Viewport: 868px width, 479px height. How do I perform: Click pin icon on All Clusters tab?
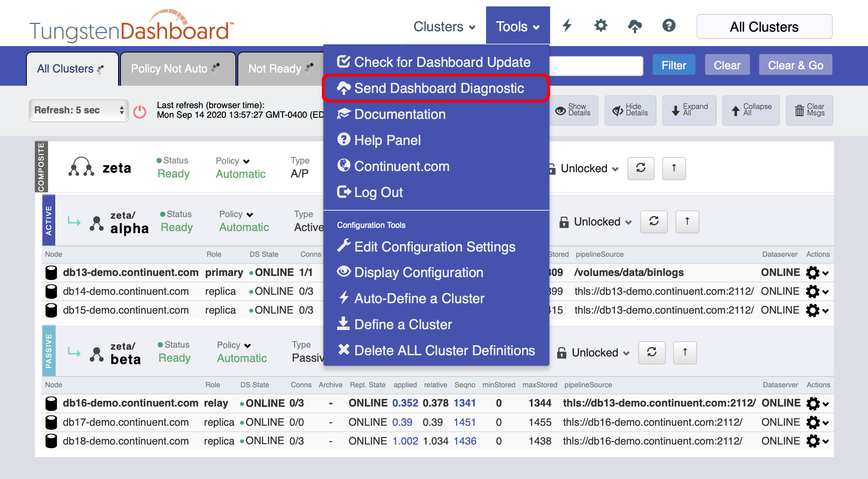point(100,69)
